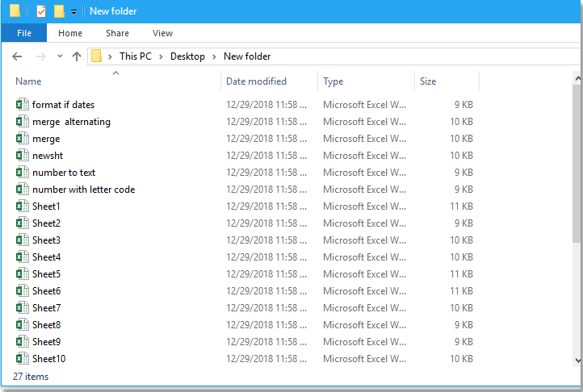
Task: Click the vertical scrollbar down arrow
Action: click(577, 361)
